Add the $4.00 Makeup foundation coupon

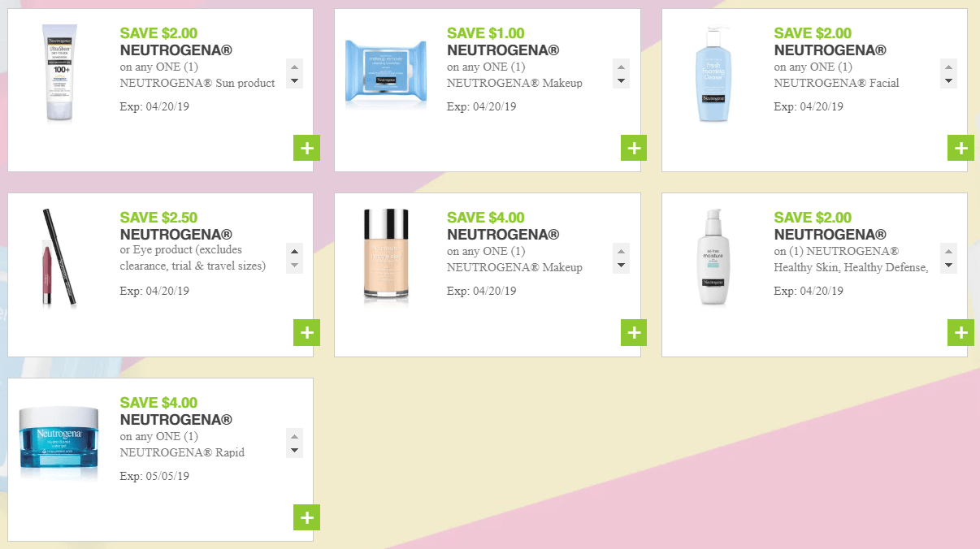(634, 332)
